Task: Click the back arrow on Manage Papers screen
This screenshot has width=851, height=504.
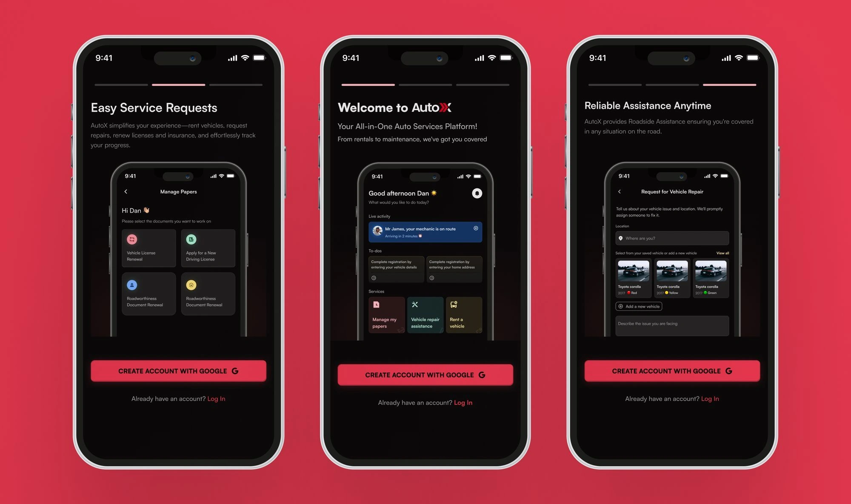Action: (127, 192)
